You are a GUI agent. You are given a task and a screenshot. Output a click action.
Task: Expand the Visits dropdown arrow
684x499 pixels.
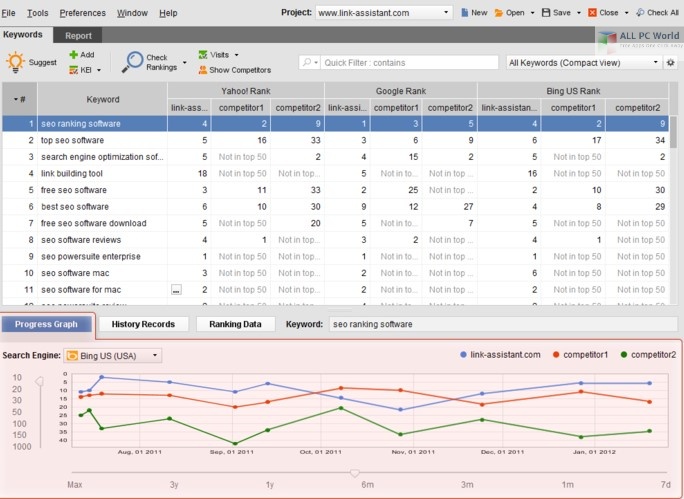(236, 55)
